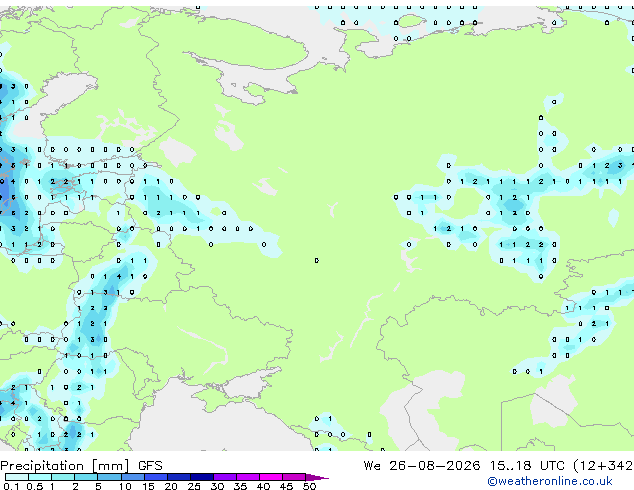Click the legend swatch between 1 and 2

coord(63,477)
